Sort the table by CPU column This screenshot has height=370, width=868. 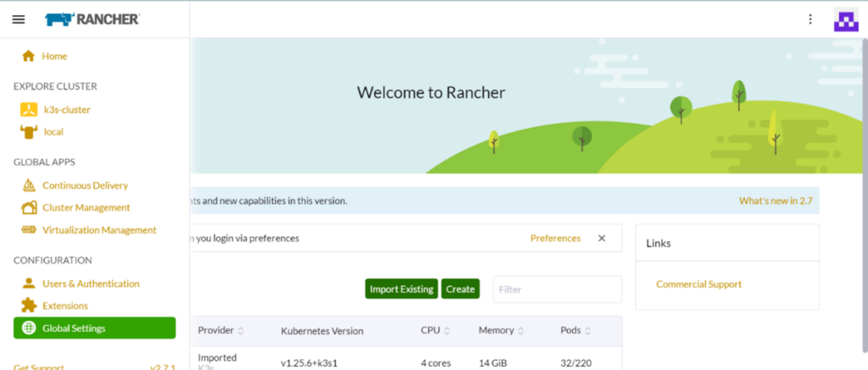447,330
